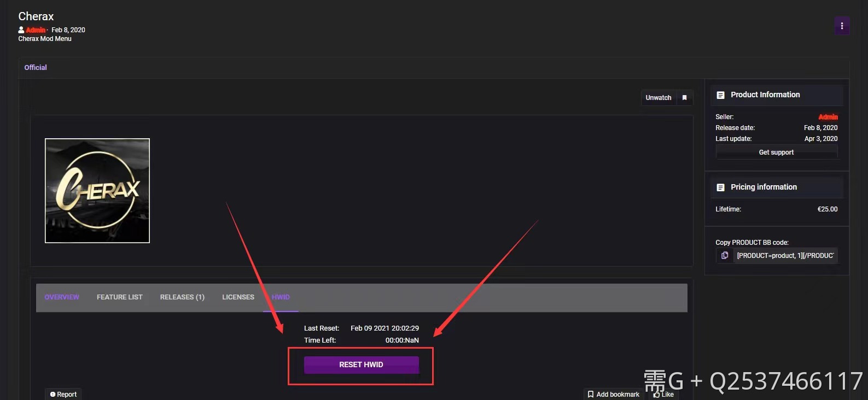Click the Get support button
868x400 pixels.
click(x=776, y=152)
